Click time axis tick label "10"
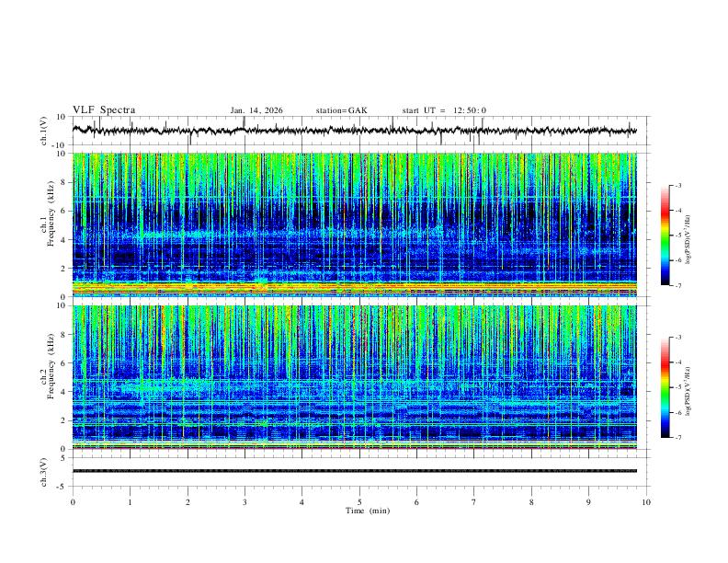Viewport: 728px width, 563px height. click(646, 502)
